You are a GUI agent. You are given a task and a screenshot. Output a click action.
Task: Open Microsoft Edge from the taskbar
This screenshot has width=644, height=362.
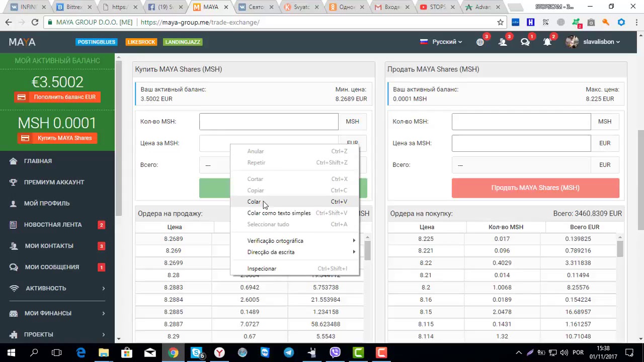click(x=80, y=353)
